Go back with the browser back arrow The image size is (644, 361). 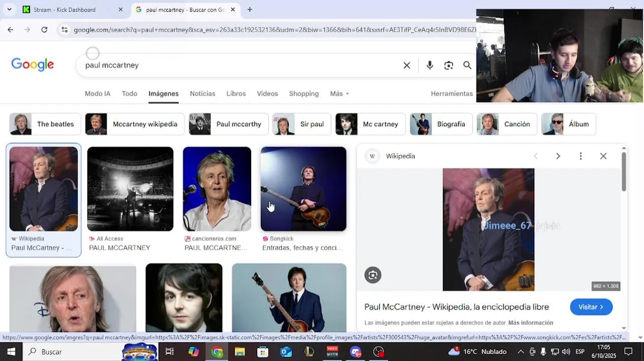(x=11, y=30)
